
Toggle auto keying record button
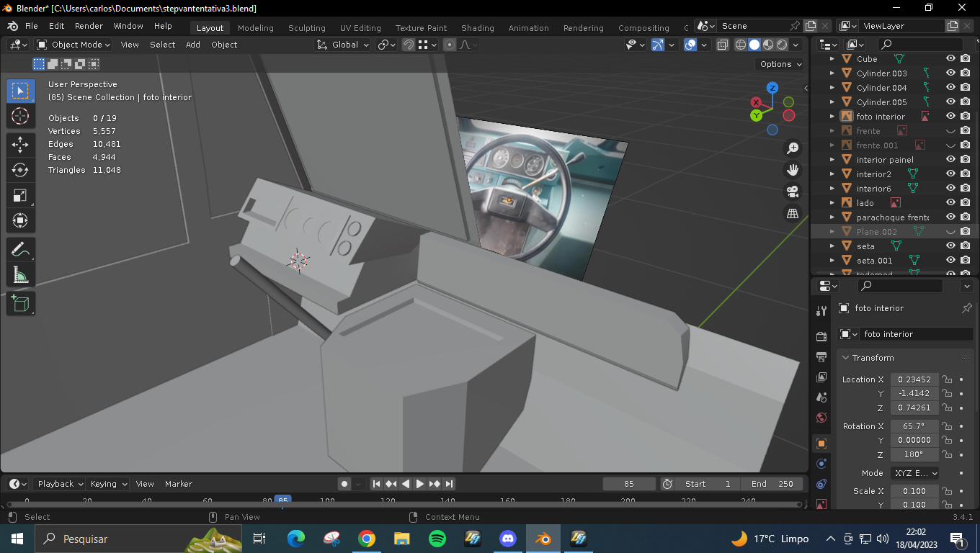pyautogui.click(x=344, y=484)
